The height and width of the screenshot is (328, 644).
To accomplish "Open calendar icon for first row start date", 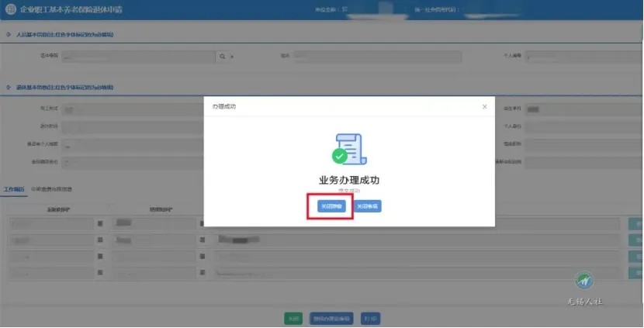I will coord(99,223).
